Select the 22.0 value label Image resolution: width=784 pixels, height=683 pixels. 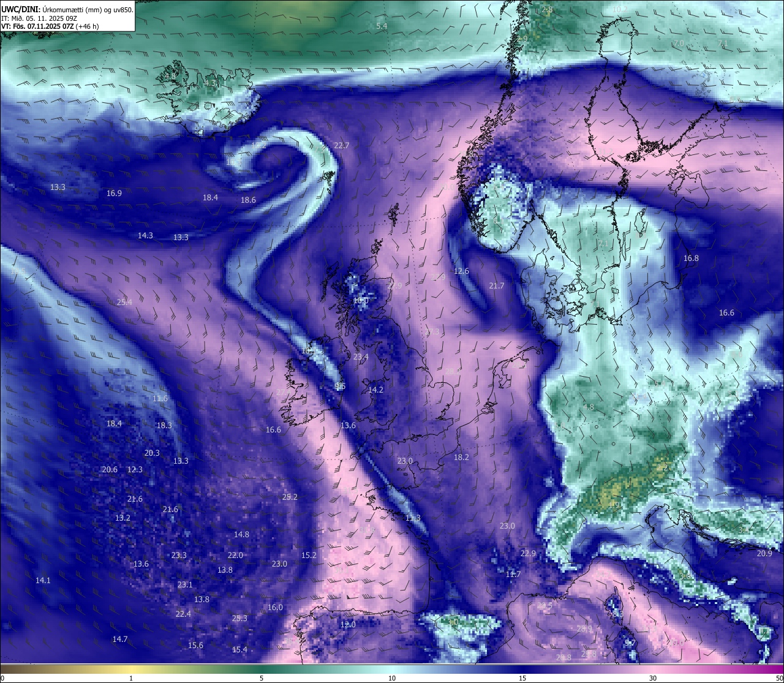[x=235, y=555]
